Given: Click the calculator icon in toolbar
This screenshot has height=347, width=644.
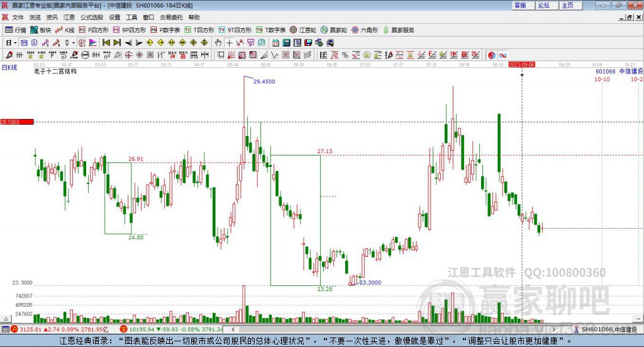Looking at the screenshot, I should [287, 43].
